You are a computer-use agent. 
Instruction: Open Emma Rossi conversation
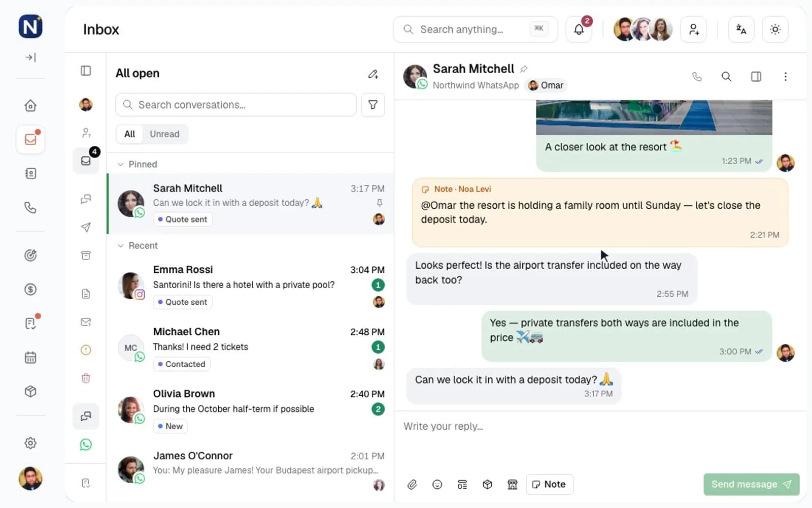[251, 285]
